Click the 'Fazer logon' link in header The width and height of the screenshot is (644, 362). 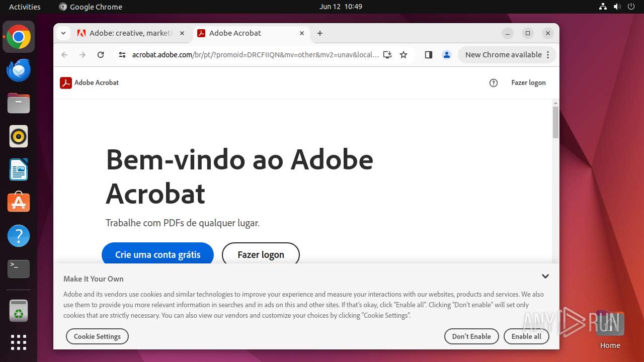click(528, 83)
